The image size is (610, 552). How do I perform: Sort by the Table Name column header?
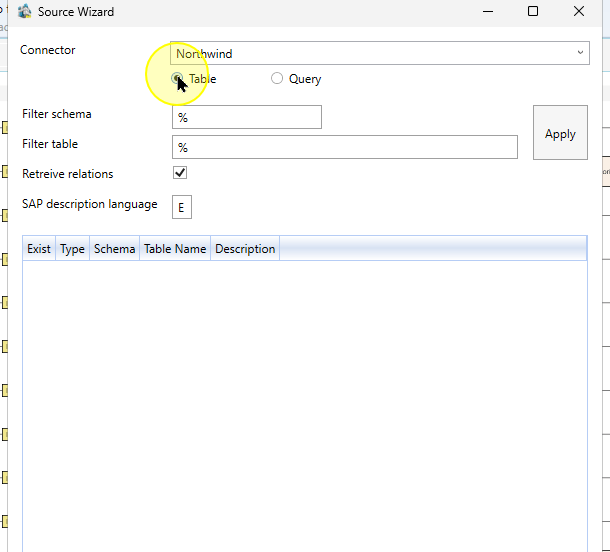coord(175,249)
